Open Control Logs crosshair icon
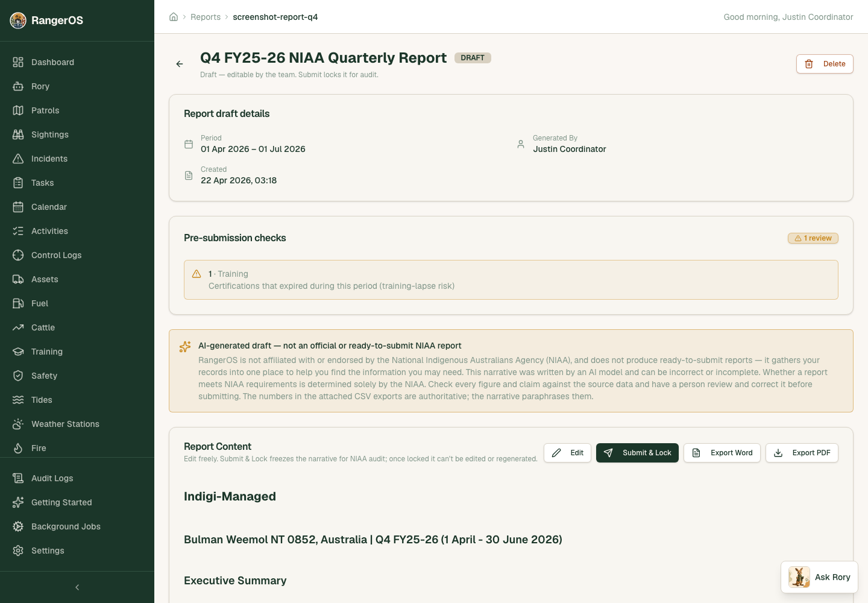The width and height of the screenshot is (868, 603). point(18,255)
